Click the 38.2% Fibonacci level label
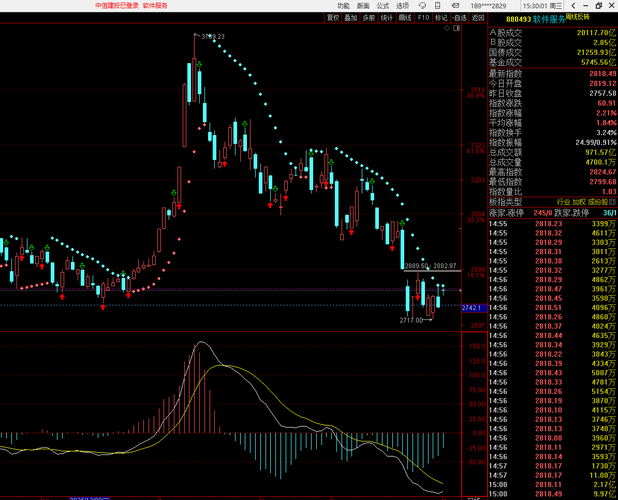This screenshot has height=500, width=618. [x=475, y=220]
